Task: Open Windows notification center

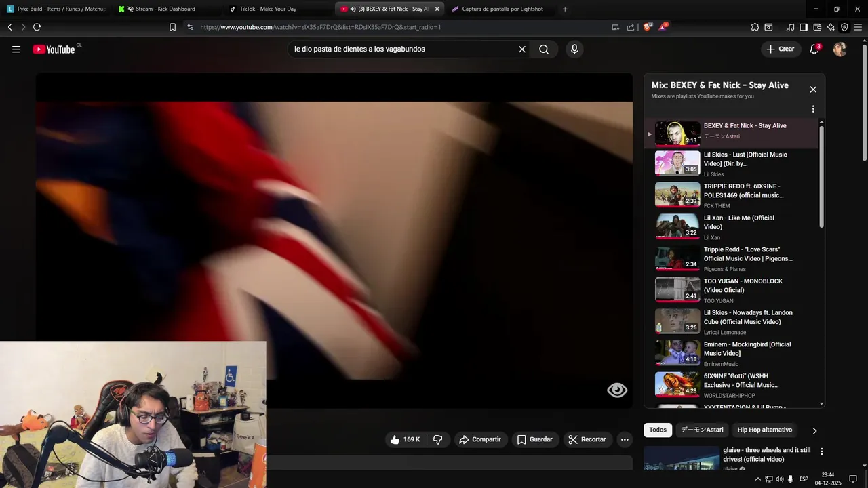Action: pyautogui.click(x=853, y=479)
